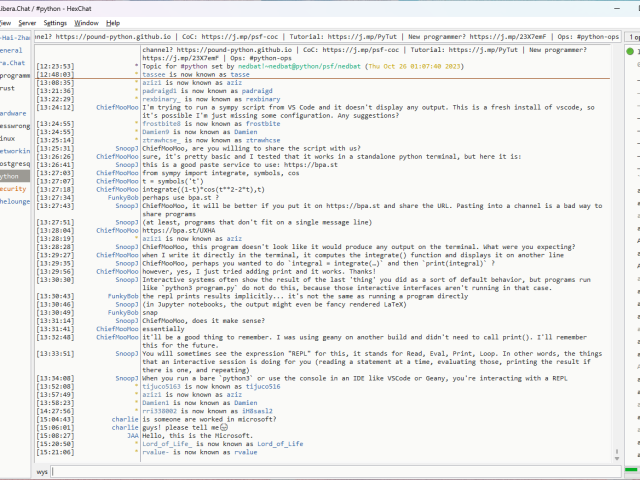Open the Window menu
Screen dimensions: 640x480
coord(87,22)
